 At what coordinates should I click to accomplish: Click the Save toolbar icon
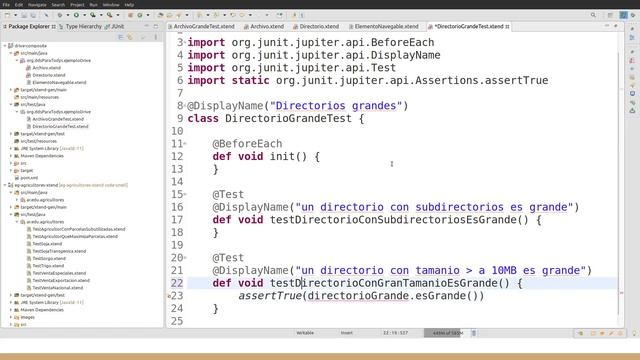coord(24,15)
